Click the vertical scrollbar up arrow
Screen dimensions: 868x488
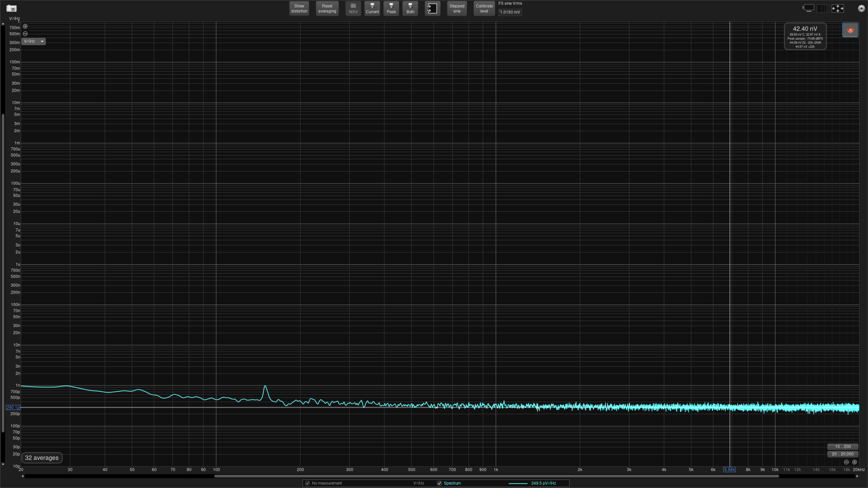3,24
